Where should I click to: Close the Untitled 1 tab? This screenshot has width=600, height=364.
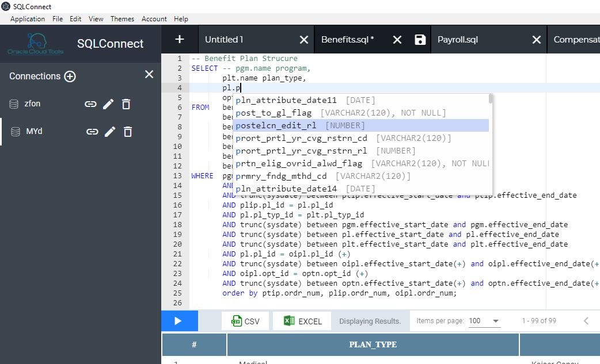point(304,40)
